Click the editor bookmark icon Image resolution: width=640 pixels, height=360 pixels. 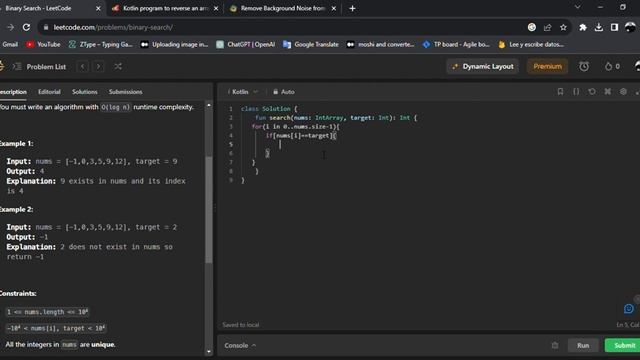(x=560, y=92)
